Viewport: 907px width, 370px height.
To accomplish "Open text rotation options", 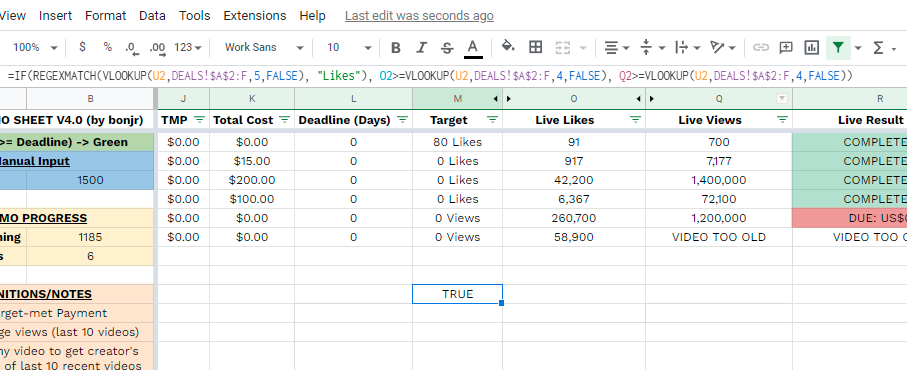I will [722, 47].
